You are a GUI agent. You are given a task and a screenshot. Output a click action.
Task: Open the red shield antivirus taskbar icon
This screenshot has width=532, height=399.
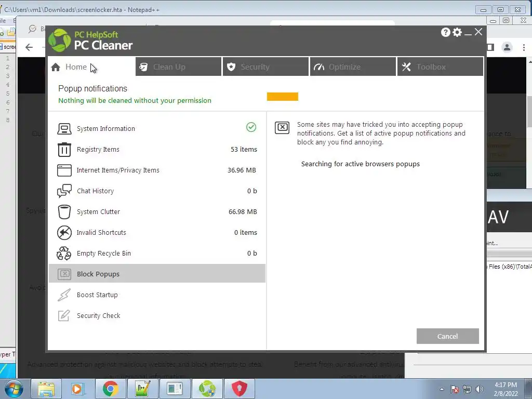[240, 389]
